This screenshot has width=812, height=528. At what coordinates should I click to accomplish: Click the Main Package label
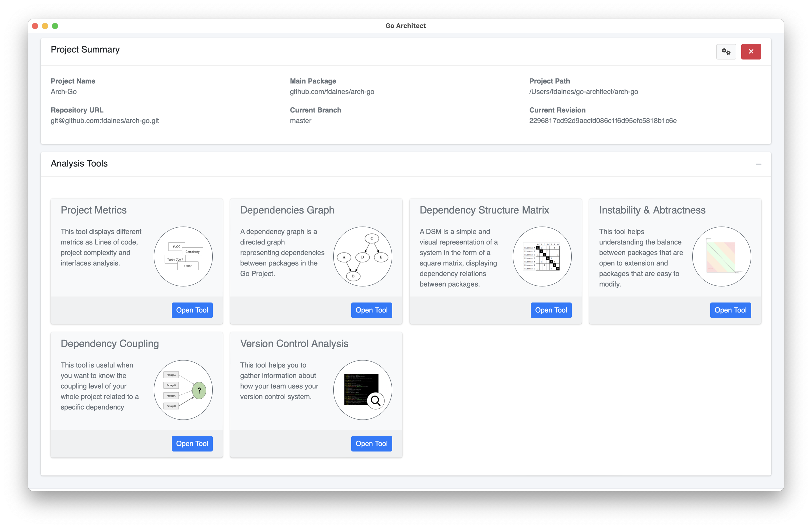coord(313,81)
